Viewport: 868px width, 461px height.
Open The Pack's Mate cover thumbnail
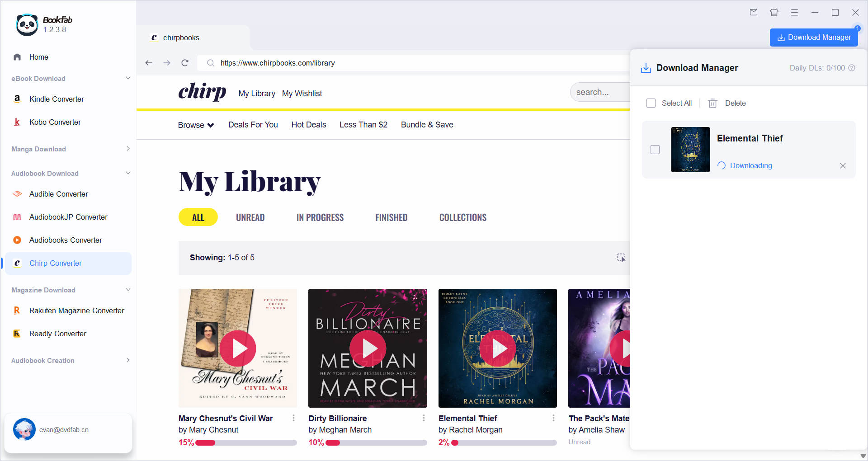599,348
